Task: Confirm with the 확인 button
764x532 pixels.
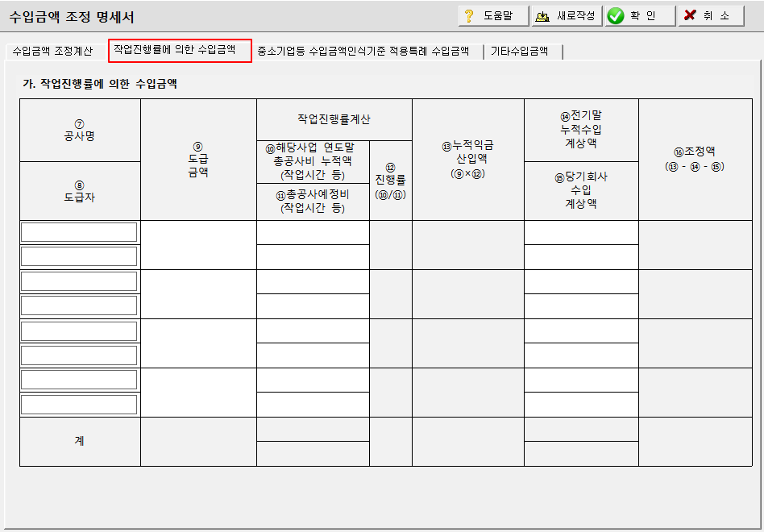Action: pos(640,15)
